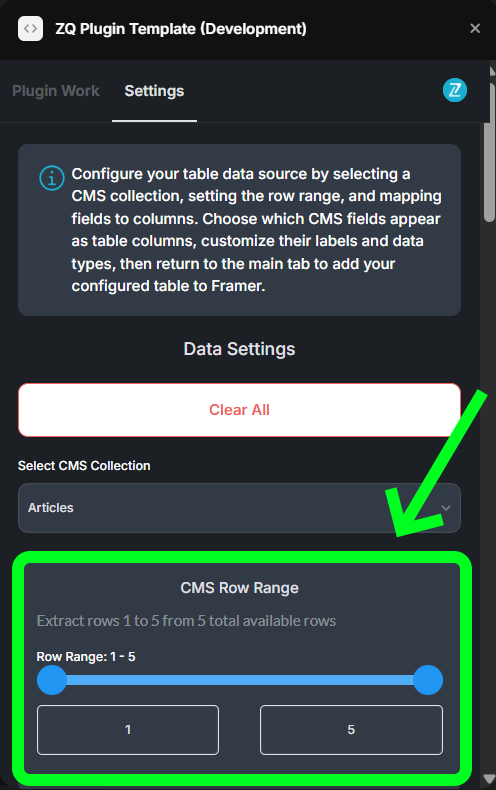Expand the dropdown using its chevron arrow
The image size is (496, 790).
tap(446, 508)
